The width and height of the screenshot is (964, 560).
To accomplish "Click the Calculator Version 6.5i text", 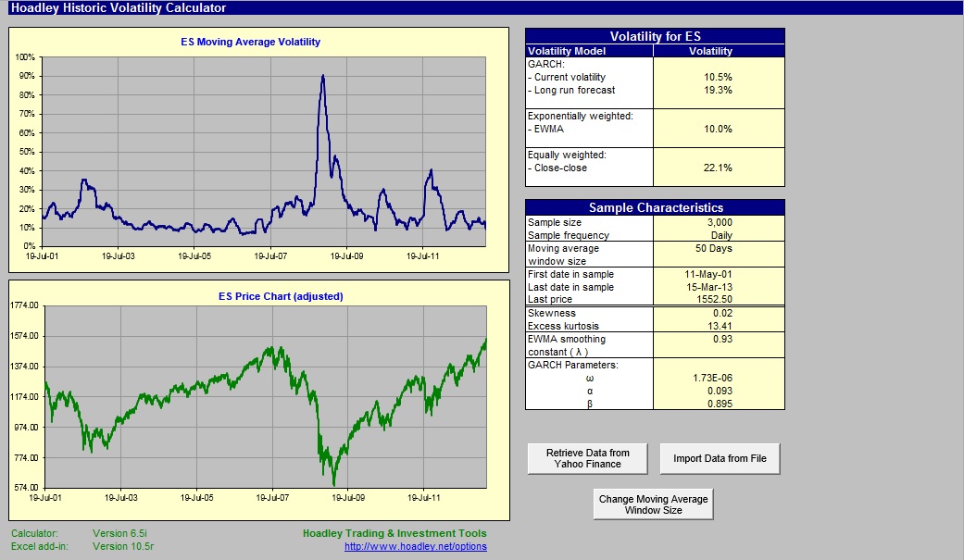I will click(x=79, y=533).
